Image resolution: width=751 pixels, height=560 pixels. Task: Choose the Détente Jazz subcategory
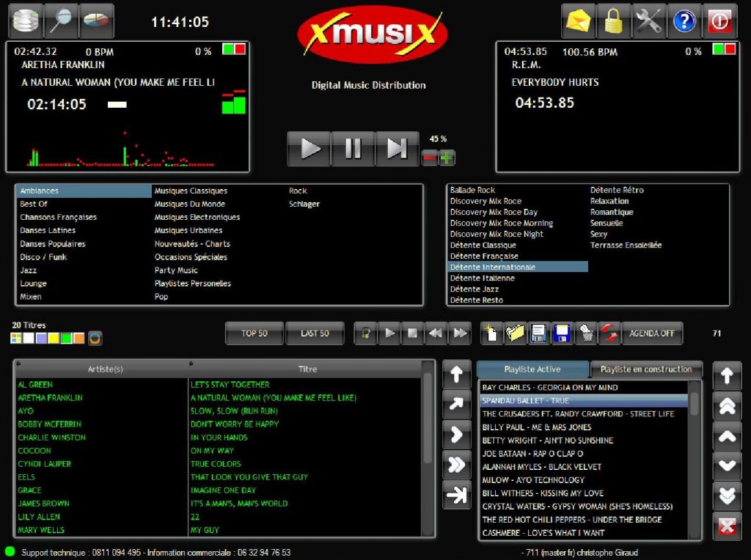tap(475, 289)
